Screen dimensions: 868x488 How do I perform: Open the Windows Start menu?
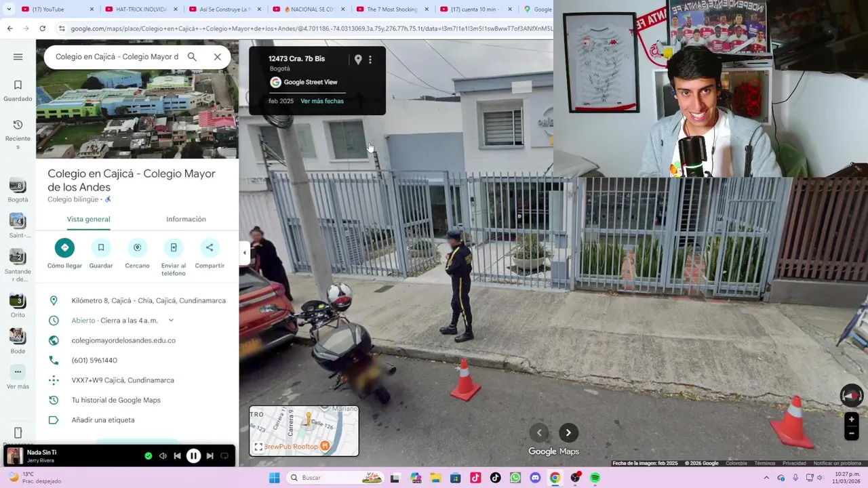click(x=274, y=478)
